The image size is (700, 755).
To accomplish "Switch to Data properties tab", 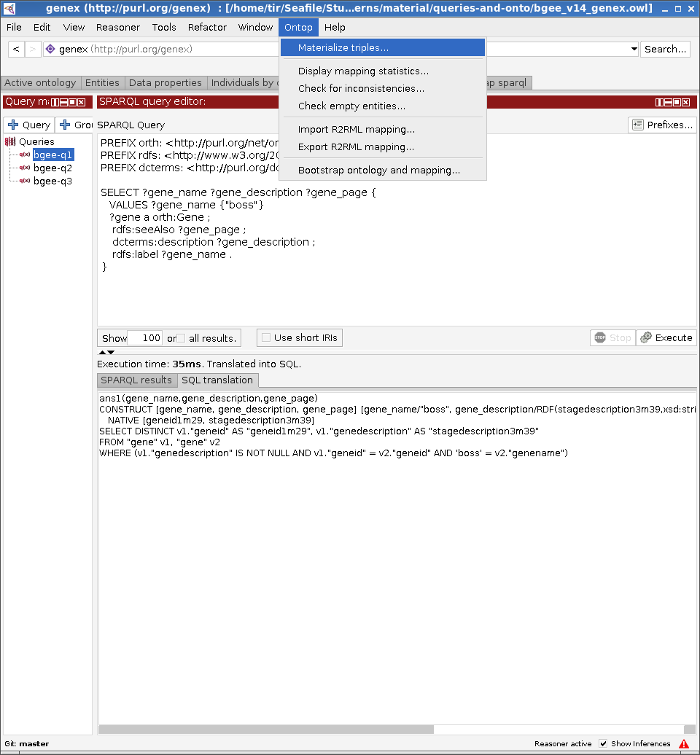I will click(166, 83).
